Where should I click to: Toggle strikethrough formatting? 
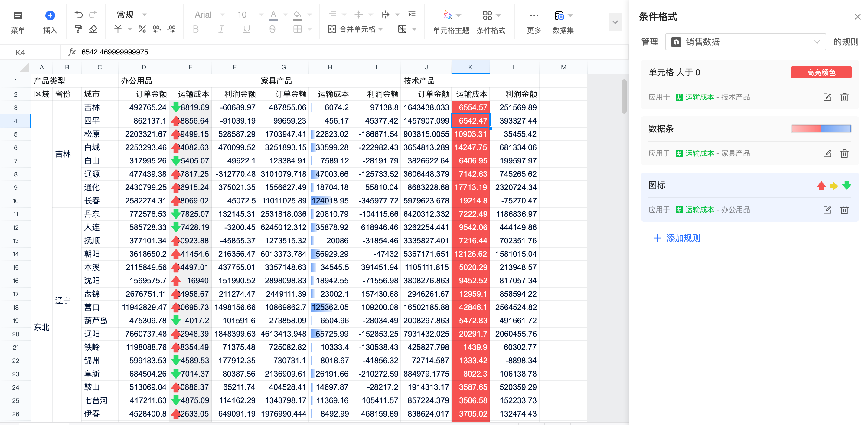(x=272, y=29)
